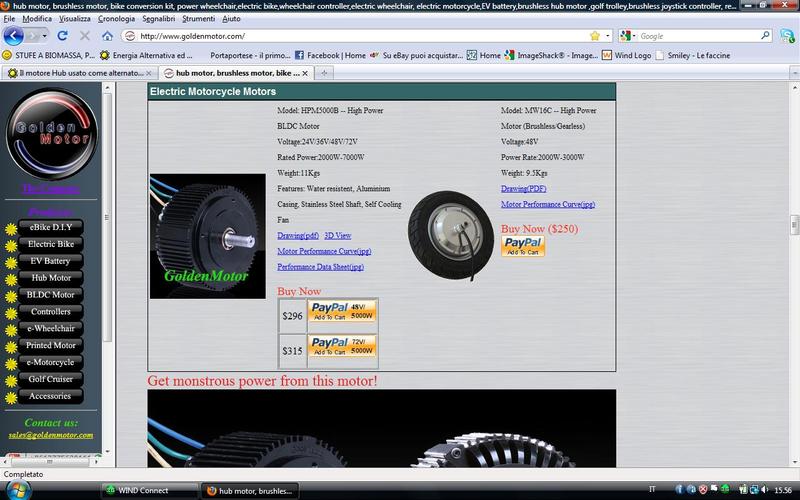
Task: Close the 'hub motor, brushless motor' tab
Action: coord(305,73)
